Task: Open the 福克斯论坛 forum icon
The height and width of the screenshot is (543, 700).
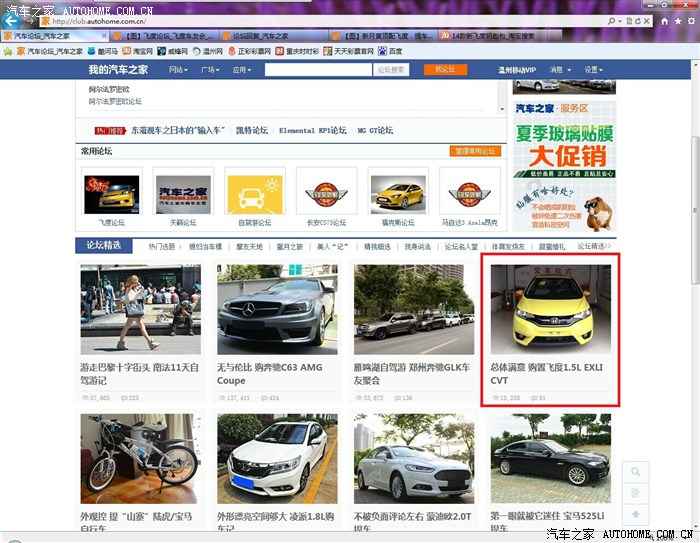Action: click(397, 190)
